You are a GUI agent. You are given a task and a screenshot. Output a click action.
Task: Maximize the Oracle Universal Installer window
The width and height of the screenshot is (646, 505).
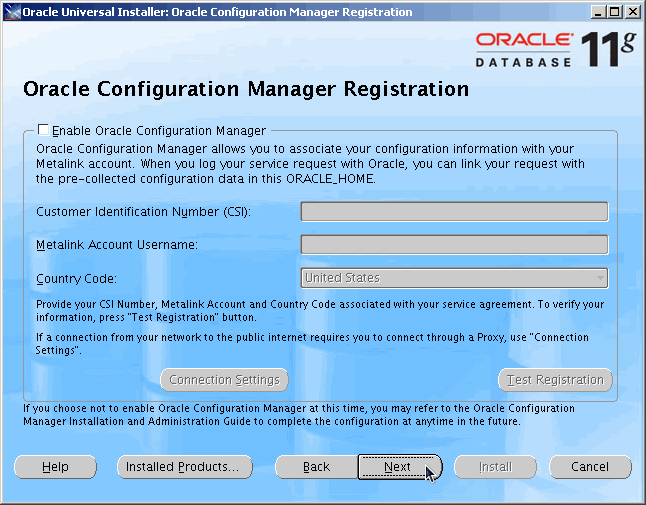pos(615,12)
